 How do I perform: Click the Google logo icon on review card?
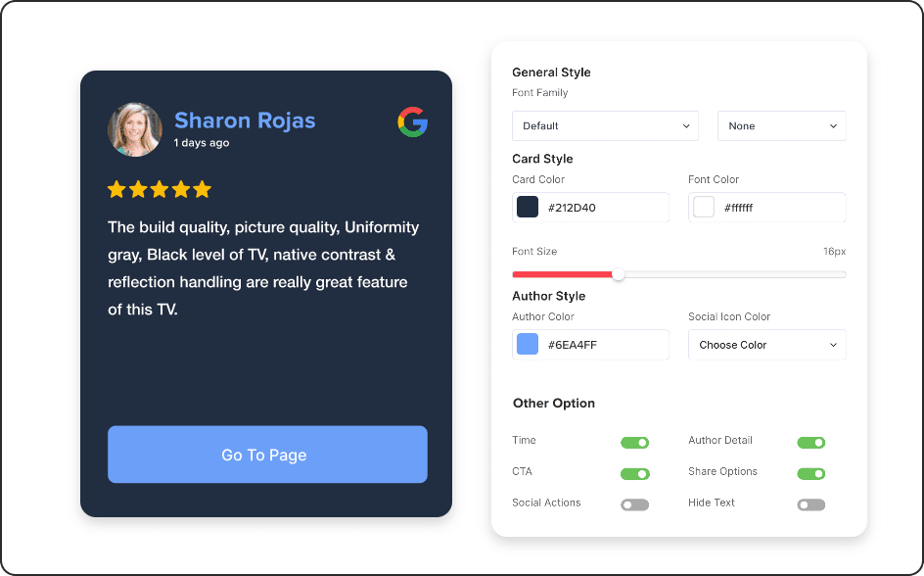pos(412,122)
